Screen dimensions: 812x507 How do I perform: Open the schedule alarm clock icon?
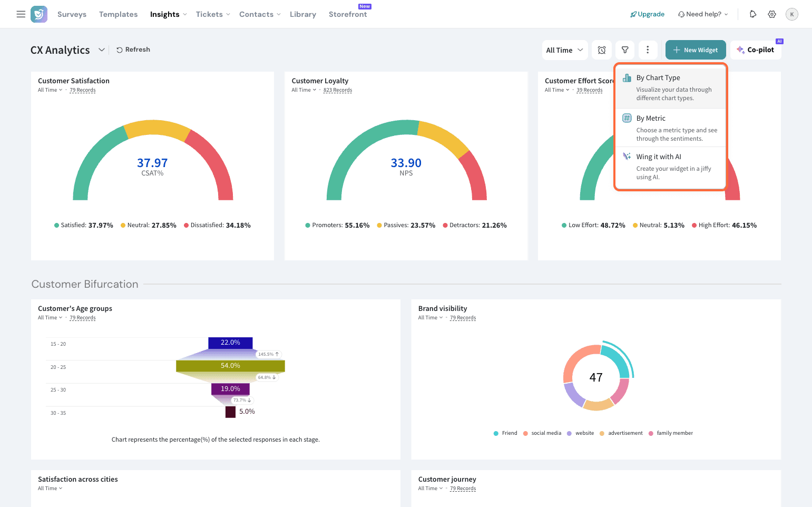tap(602, 50)
